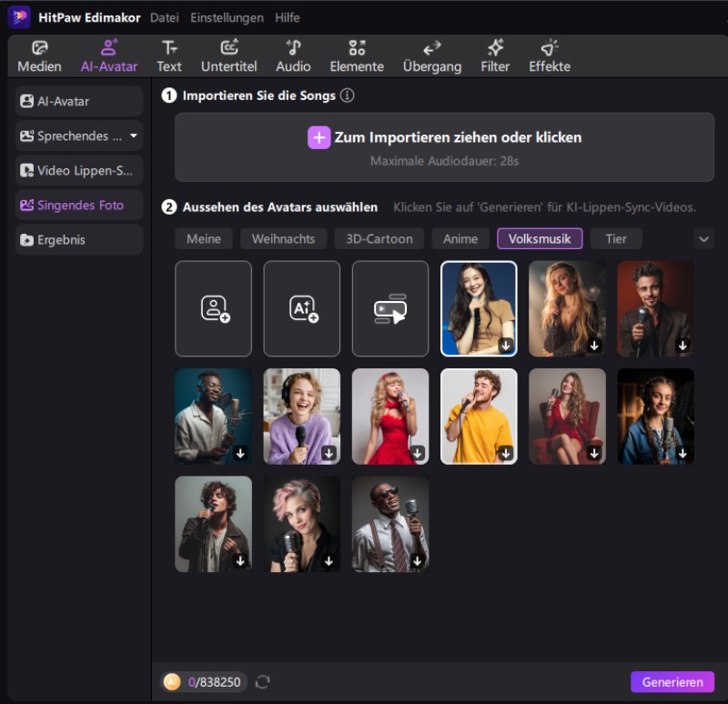Select the Anime avatar category
Image resolution: width=728 pixels, height=704 pixels.
pos(460,238)
